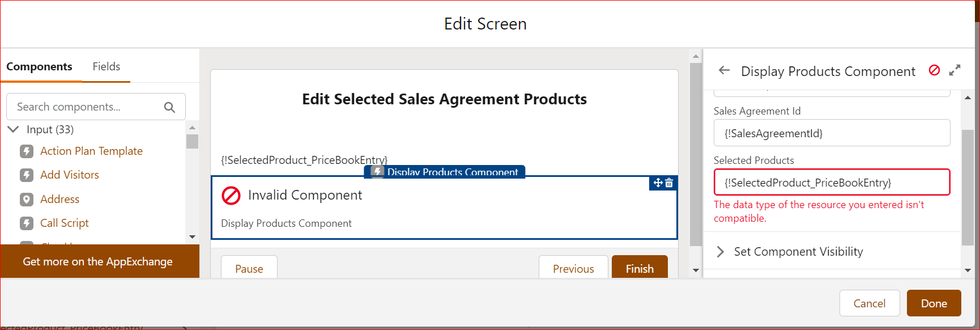
Task: Click the move handle icon on the selected component
Action: 658,183
